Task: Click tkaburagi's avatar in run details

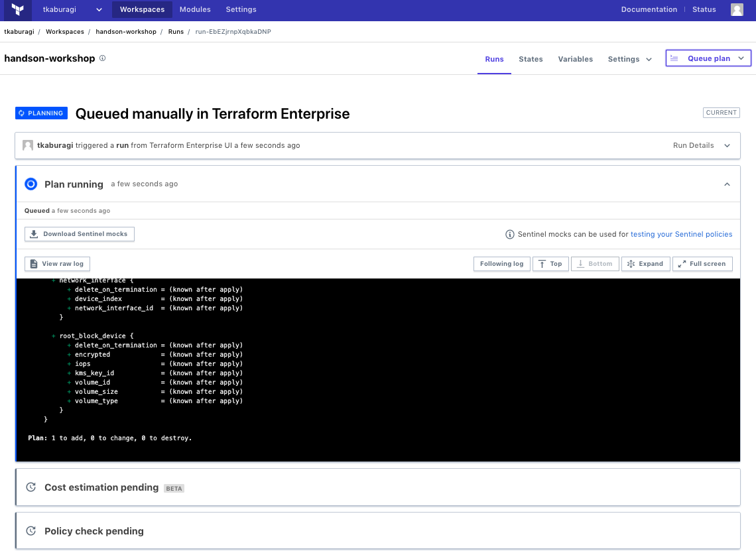Action: pos(28,145)
